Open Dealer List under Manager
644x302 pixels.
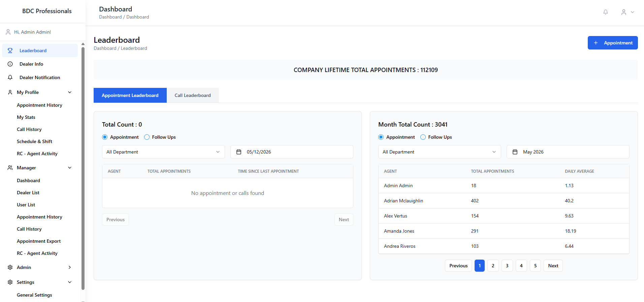(28, 193)
